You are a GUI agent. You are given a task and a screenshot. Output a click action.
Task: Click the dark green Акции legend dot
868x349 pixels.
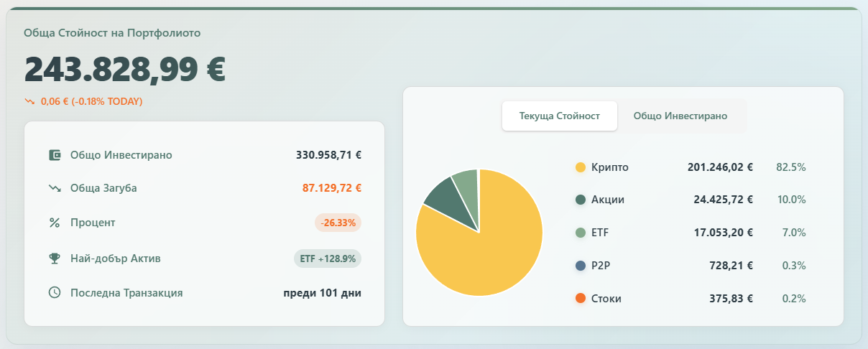click(581, 200)
